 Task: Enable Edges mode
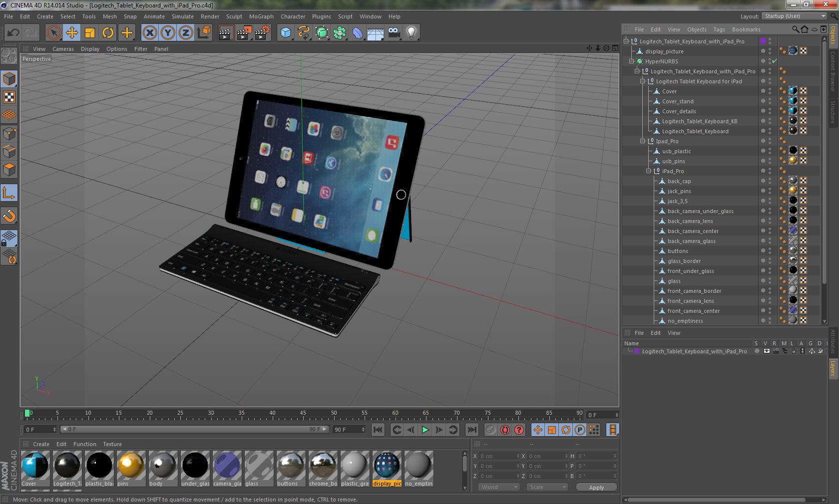pyautogui.click(x=9, y=152)
